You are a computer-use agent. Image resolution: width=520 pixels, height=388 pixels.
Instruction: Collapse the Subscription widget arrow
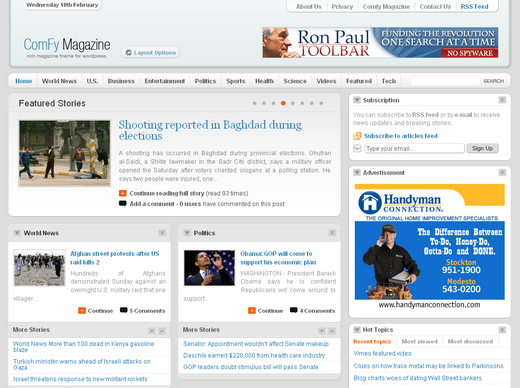(x=357, y=100)
